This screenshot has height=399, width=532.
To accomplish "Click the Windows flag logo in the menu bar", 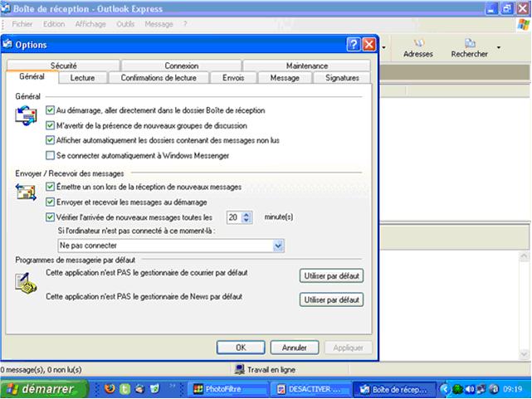I will tap(523, 24).
